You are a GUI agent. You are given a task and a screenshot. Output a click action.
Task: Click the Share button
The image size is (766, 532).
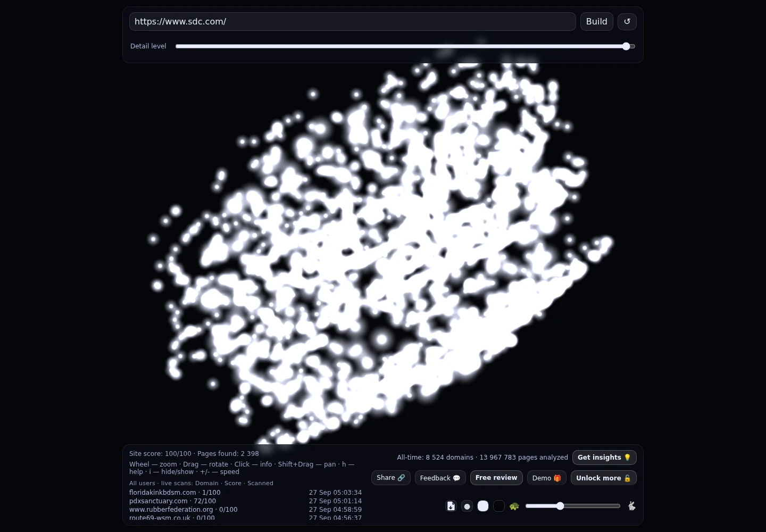pos(391,478)
